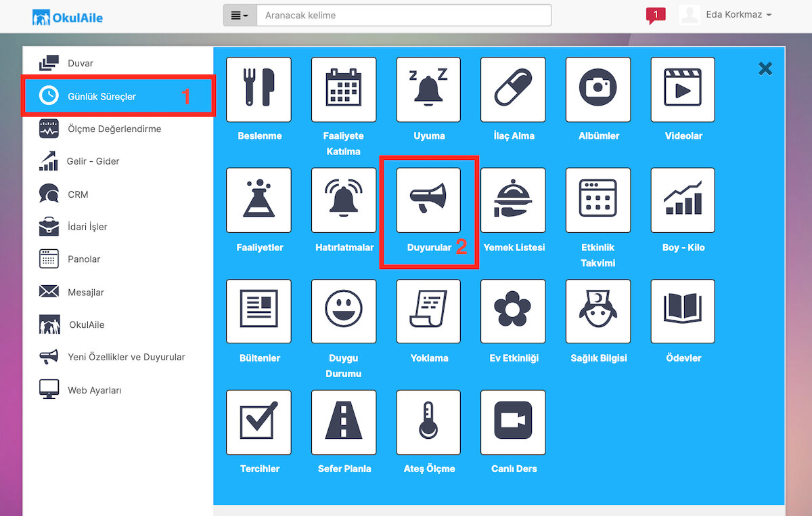Close the blue panel with X
The height and width of the screenshot is (516, 812).
pyautogui.click(x=765, y=68)
